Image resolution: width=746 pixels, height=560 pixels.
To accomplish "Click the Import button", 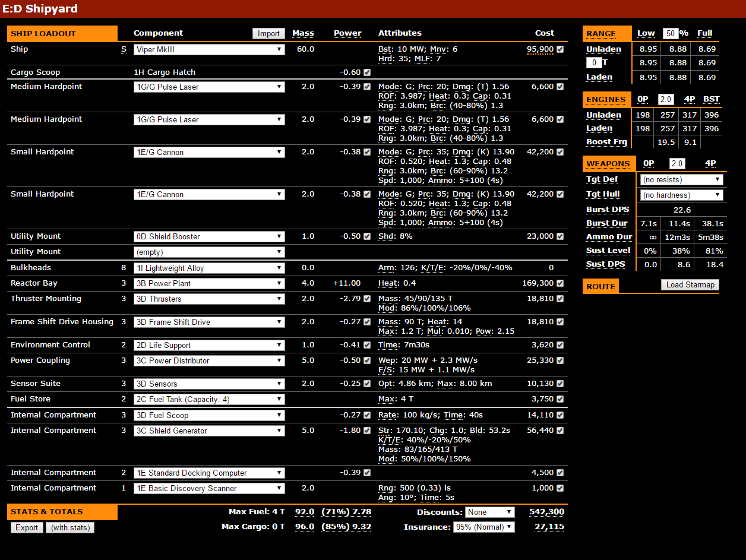I will pos(268,34).
